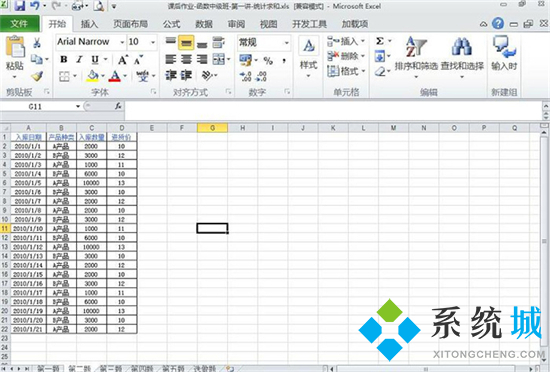Click the Increase Font Size icon
The width and height of the screenshot is (550, 372).
click(x=123, y=60)
